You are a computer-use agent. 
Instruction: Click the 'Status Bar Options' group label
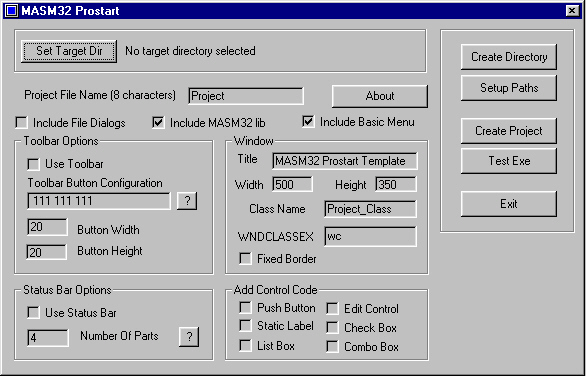click(x=67, y=290)
